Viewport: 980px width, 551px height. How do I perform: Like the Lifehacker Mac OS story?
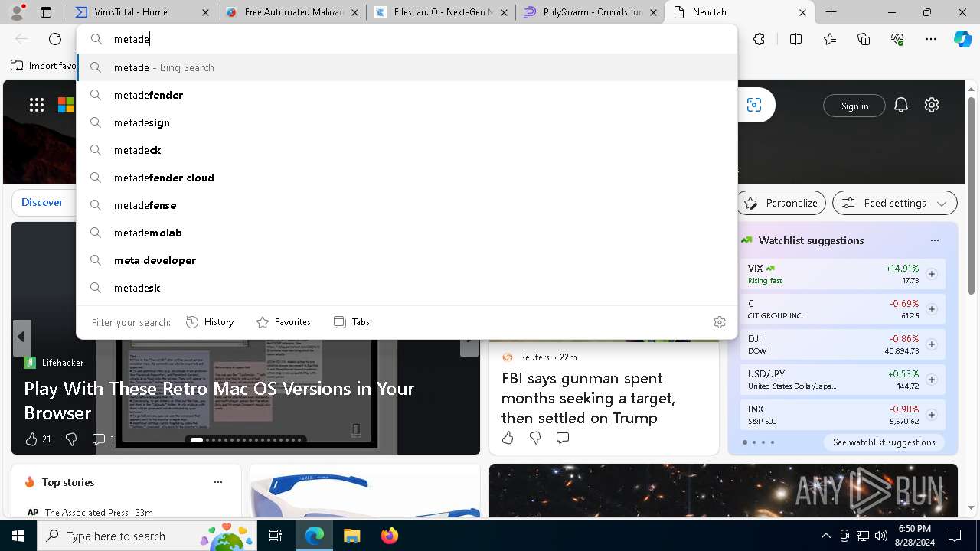(x=31, y=439)
